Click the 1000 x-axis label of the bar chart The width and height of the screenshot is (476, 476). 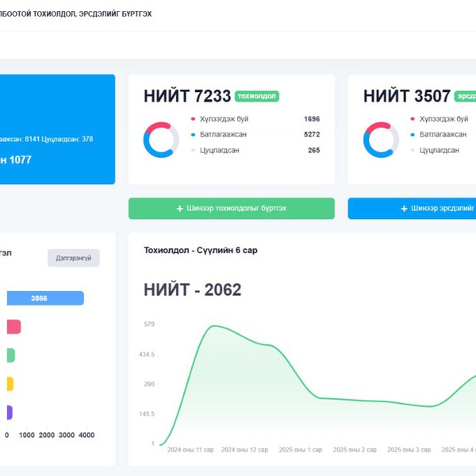pyautogui.click(x=27, y=435)
